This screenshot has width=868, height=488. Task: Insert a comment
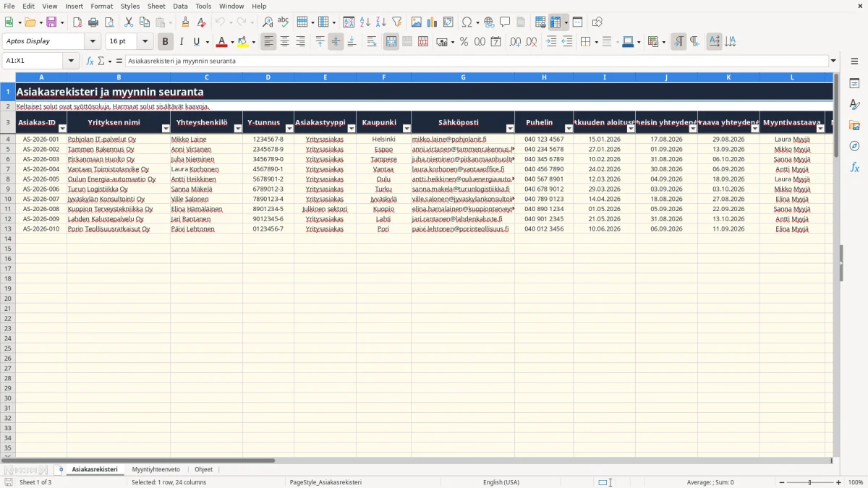[505, 22]
